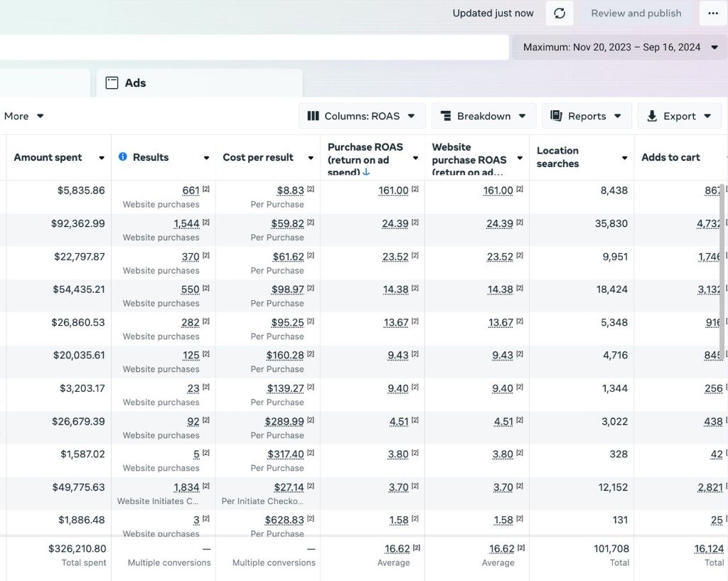Click the Export download arrow icon
Viewport: 728px width, 581px height.
click(x=652, y=116)
